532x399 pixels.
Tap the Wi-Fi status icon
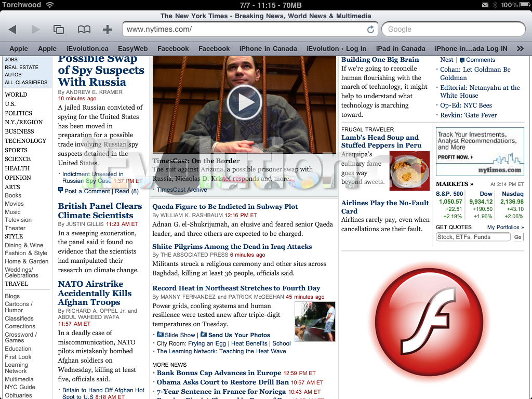coord(50,5)
